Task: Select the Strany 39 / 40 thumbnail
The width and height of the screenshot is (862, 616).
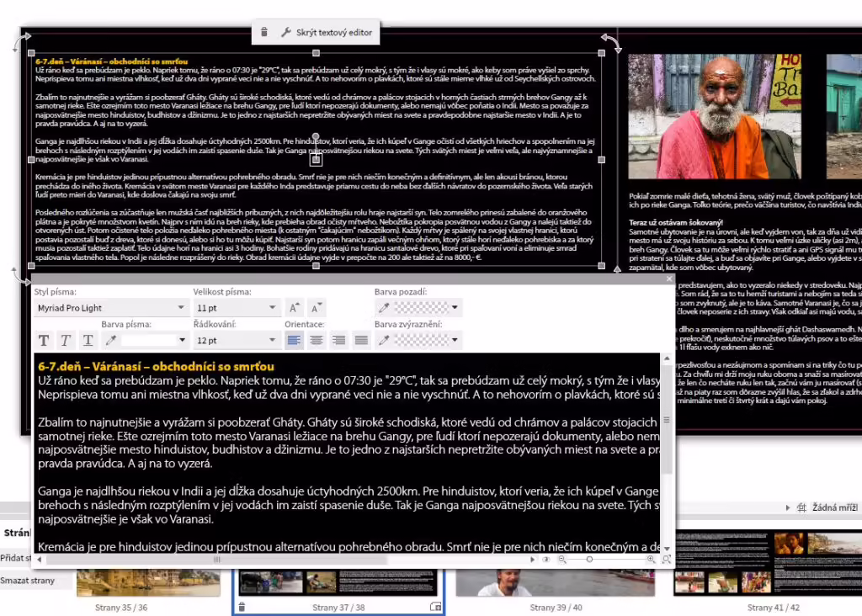Action: pyautogui.click(x=556, y=583)
